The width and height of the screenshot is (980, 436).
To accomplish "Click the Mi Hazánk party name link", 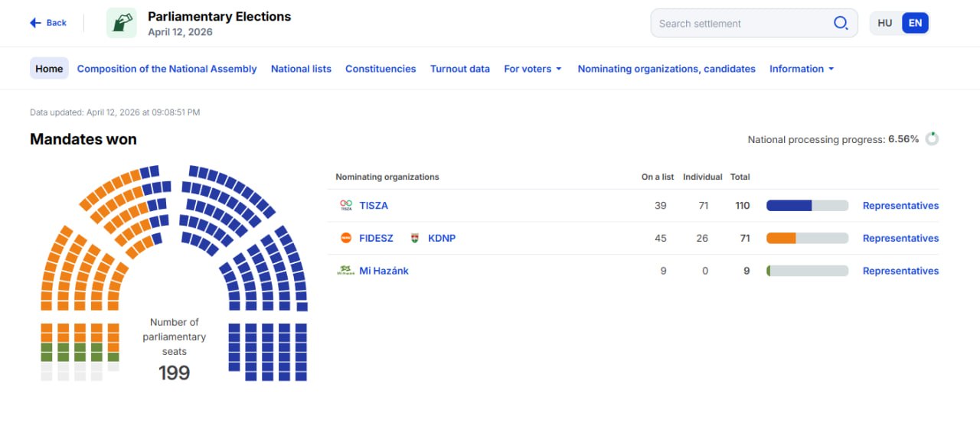I will [x=384, y=271].
